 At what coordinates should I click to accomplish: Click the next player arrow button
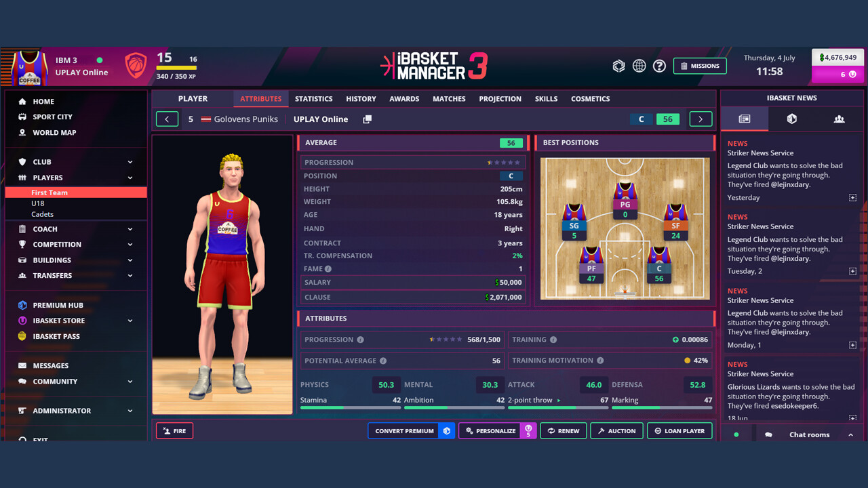coord(701,119)
